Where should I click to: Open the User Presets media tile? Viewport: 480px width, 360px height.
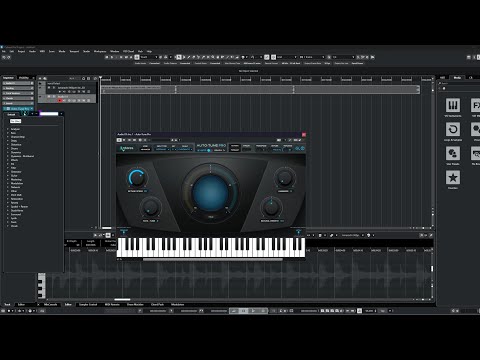click(x=453, y=153)
